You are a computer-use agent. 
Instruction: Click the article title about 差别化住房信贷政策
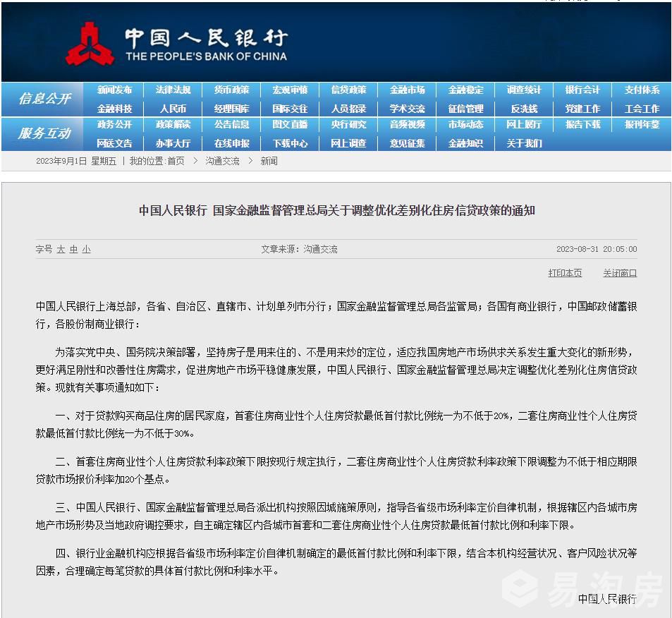pyautogui.click(x=337, y=210)
